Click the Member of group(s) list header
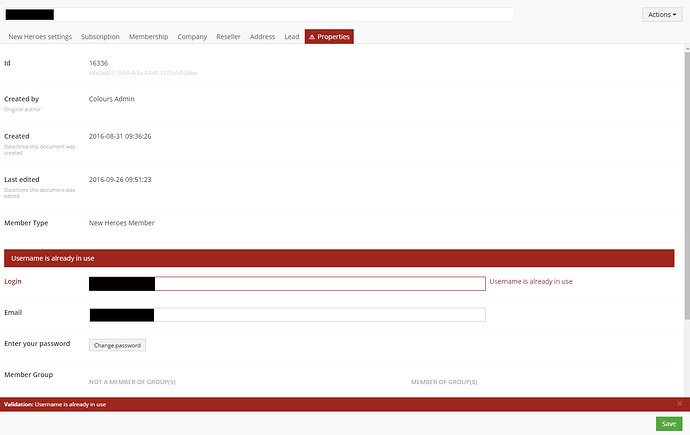Image resolution: width=690 pixels, height=435 pixels. [443, 382]
